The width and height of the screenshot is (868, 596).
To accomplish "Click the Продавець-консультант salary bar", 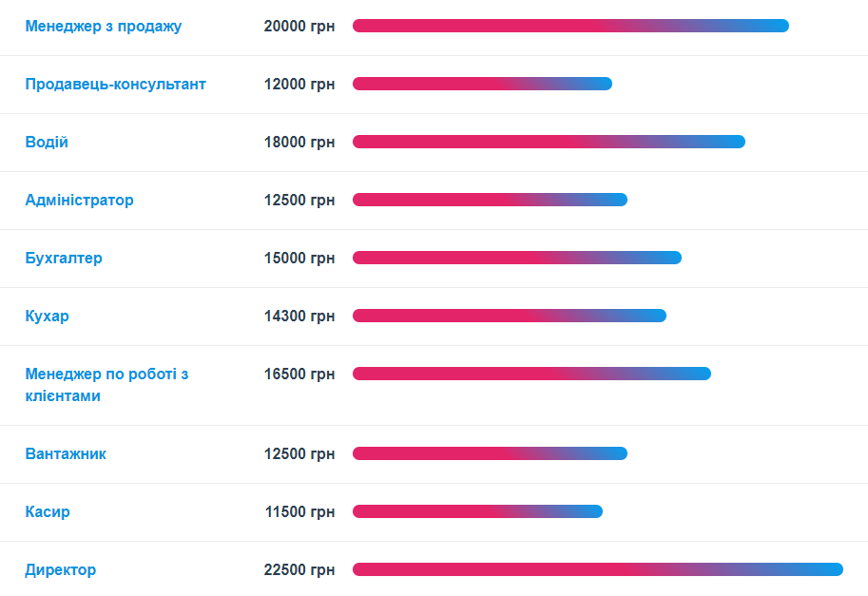I will pos(482,84).
